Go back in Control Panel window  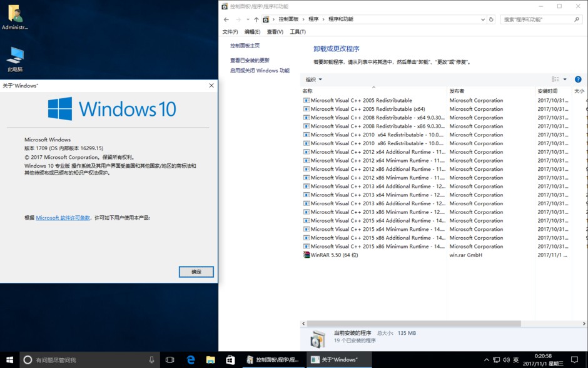[226, 19]
